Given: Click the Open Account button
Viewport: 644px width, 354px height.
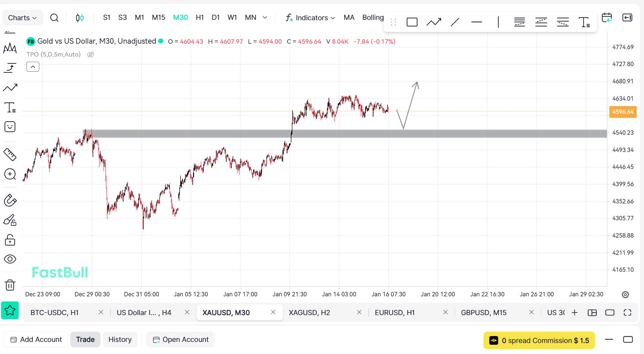Looking at the screenshot, I should tap(181, 340).
